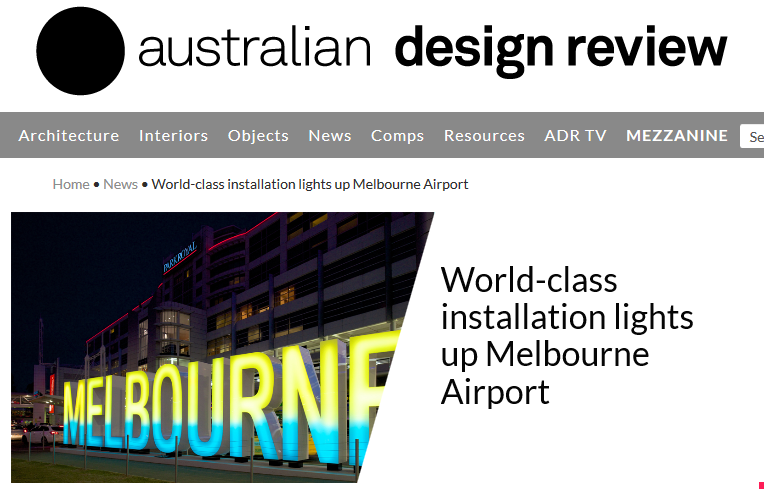Click the black circle site logo
The height and width of the screenshot is (489, 764).
pos(80,51)
